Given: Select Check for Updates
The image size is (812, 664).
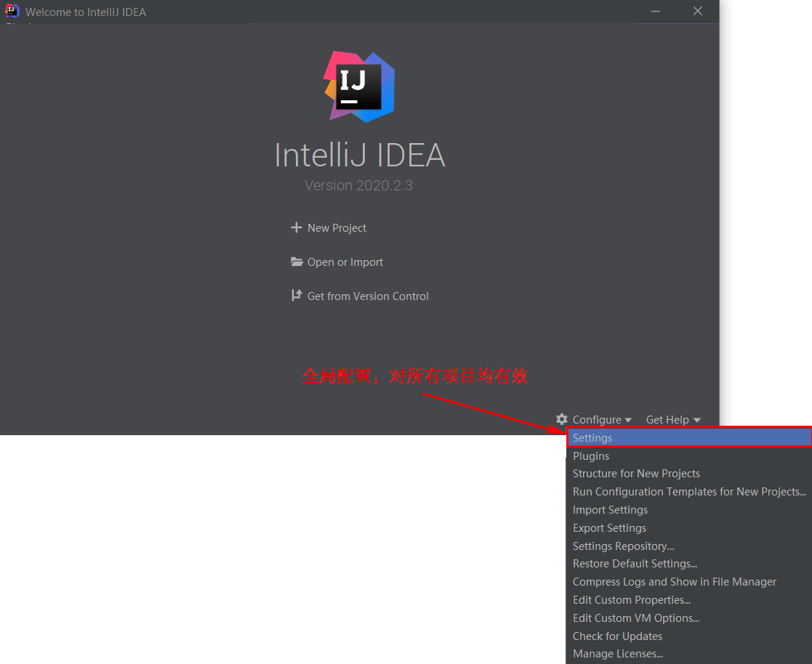Looking at the screenshot, I should (688, 636).
